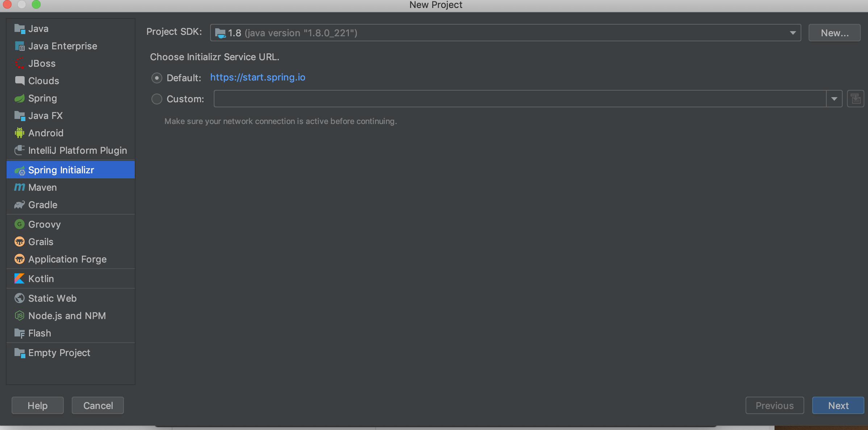Click the red JBoss icon
The width and height of the screenshot is (868, 430).
pos(20,63)
